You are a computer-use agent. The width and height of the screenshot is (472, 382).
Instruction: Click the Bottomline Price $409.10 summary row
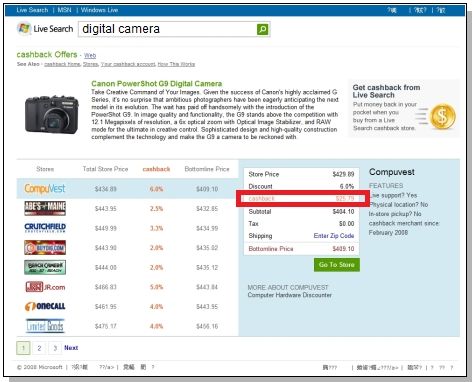coord(301,249)
